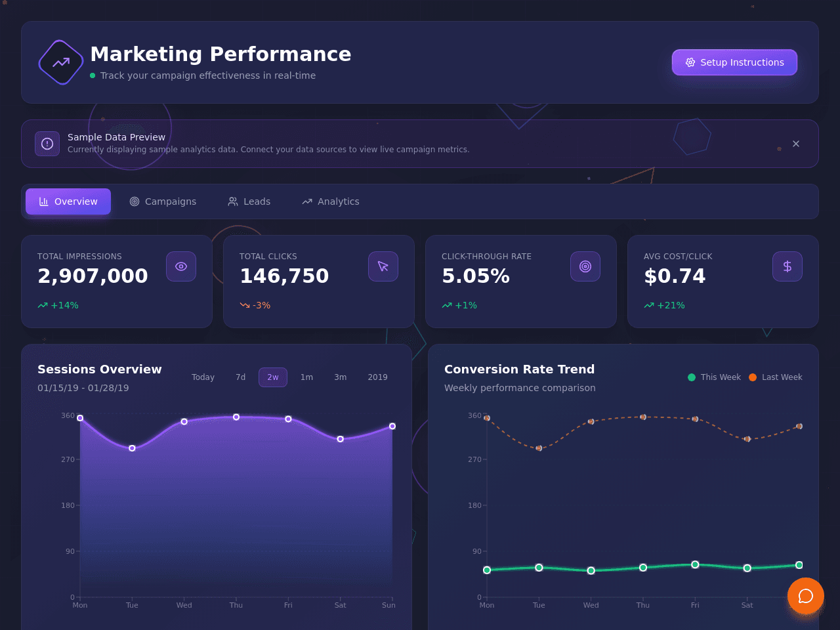Click the +14% trend on Total Impressions

click(58, 305)
